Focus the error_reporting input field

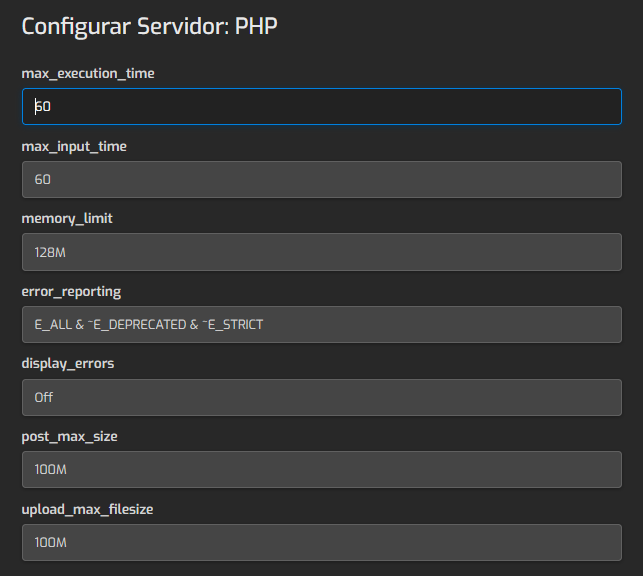click(321, 325)
